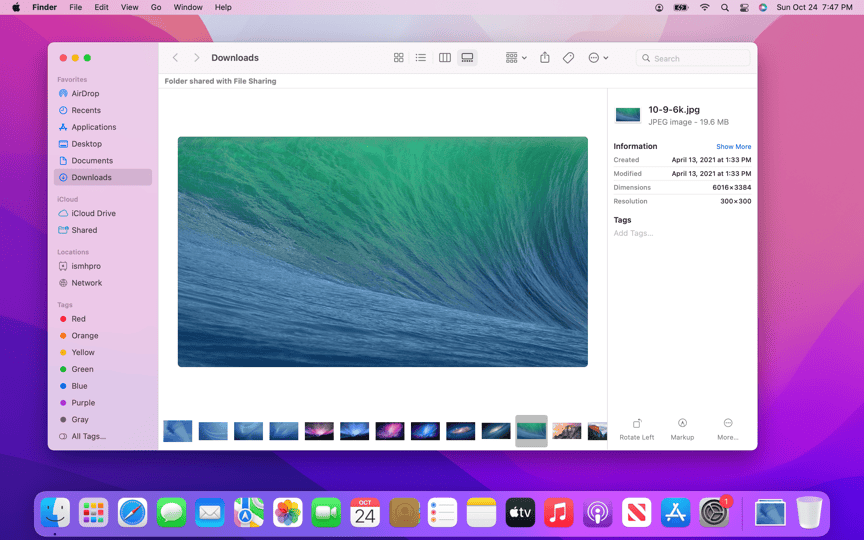The image size is (864, 540).
Task: Click the Wi-Fi icon in menu bar
Action: 704,7
